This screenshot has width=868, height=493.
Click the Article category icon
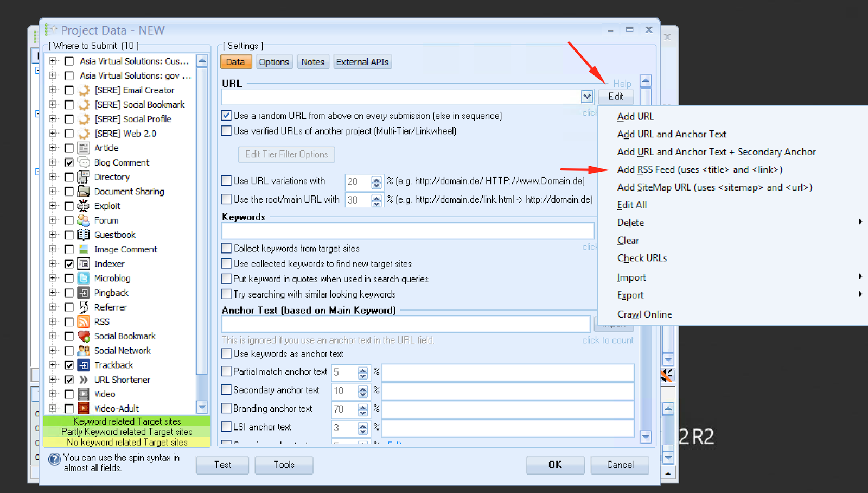(84, 148)
